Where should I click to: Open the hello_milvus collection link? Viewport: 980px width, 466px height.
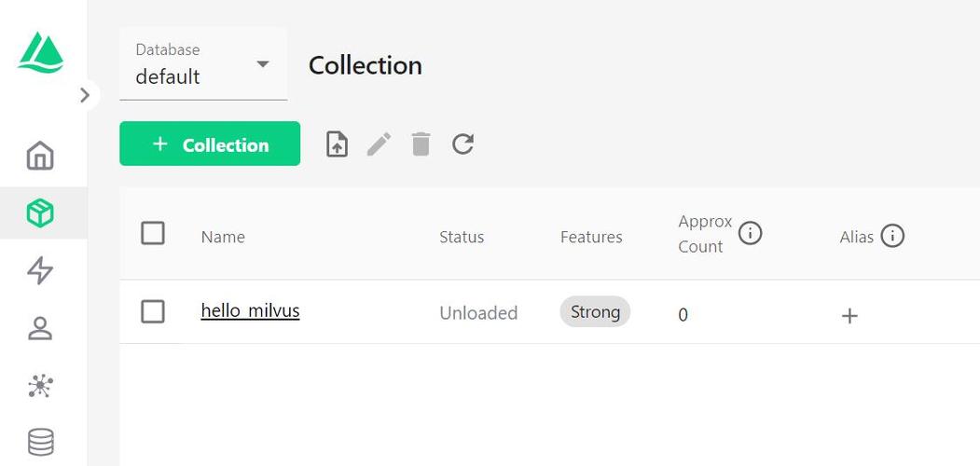coord(250,311)
